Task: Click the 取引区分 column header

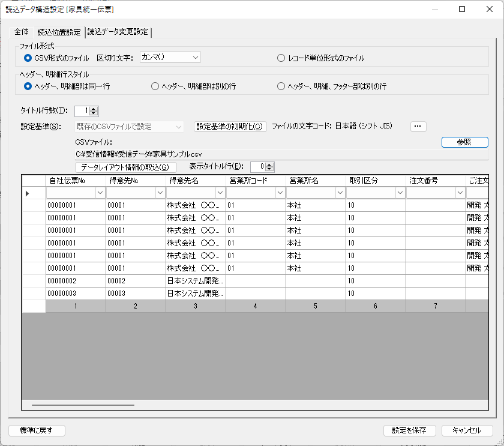Action: (x=376, y=181)
